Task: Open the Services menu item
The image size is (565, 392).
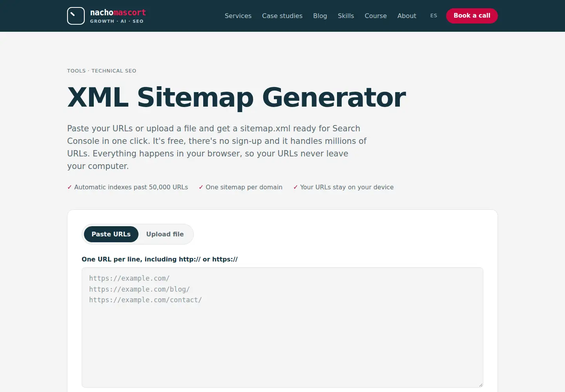Action: click(x=238, y=16)
